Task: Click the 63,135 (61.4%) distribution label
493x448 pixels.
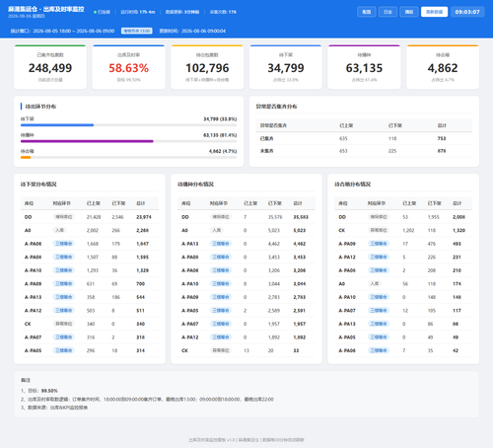Action: click(220, 135)
